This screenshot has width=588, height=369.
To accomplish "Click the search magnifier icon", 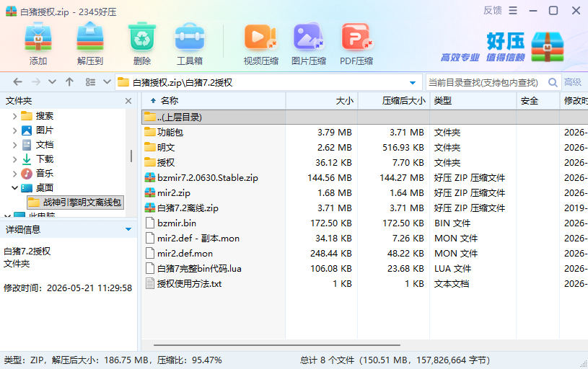I will pos(553,82).
